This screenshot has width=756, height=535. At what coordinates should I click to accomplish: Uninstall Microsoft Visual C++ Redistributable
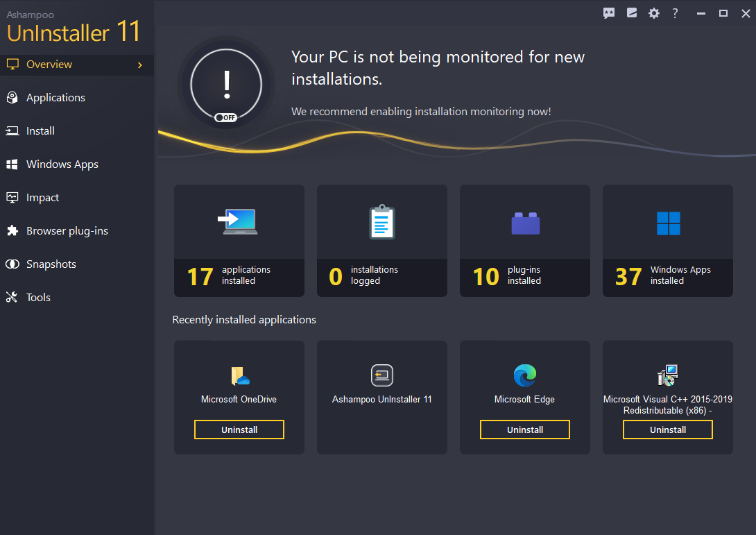pos(667,429)
